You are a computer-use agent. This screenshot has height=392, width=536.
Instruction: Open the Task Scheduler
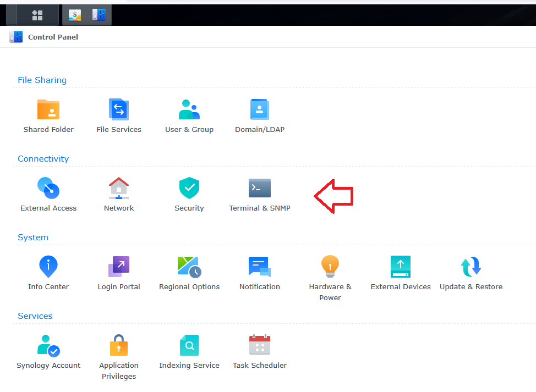pyautogui.click(x=260, y=346)
